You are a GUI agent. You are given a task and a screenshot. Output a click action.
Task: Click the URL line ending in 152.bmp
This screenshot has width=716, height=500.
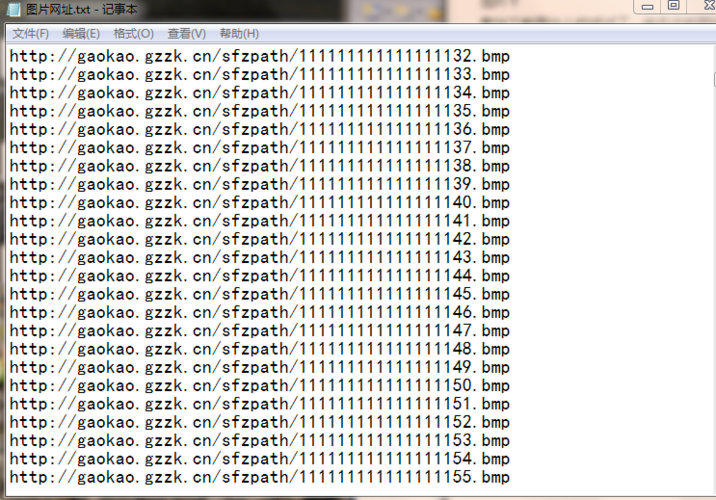pos(259,422)
